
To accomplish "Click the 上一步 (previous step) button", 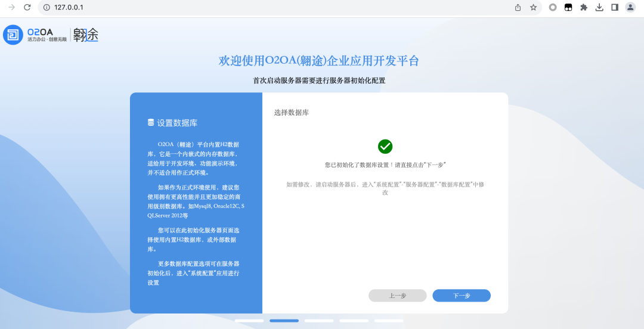I will pyautogui.click(x=397, y=296).
